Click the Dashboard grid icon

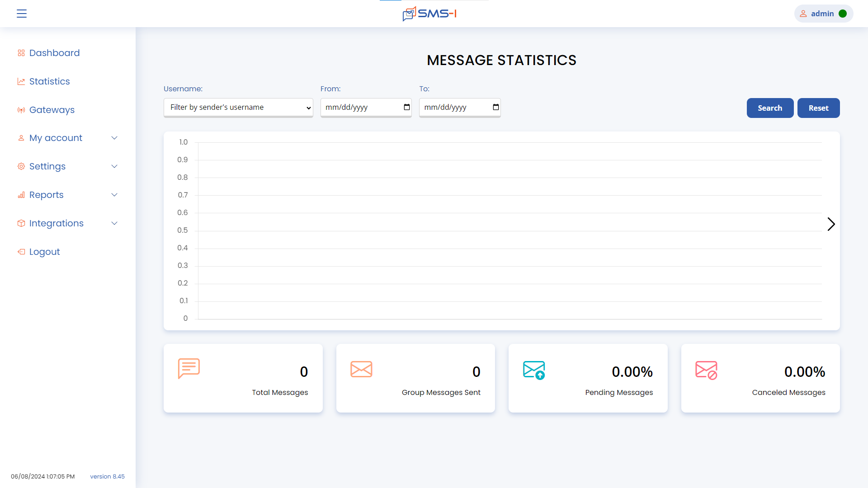[21, 53]
